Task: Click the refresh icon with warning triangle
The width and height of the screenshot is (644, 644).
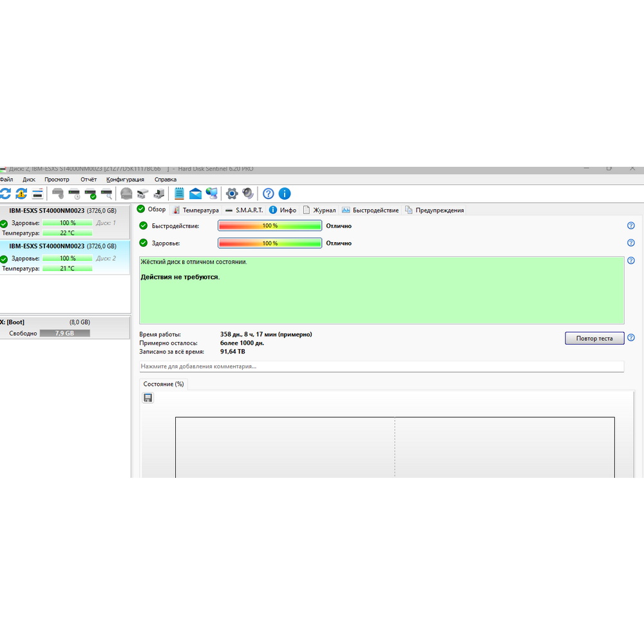Action: [x=21, y=193]
